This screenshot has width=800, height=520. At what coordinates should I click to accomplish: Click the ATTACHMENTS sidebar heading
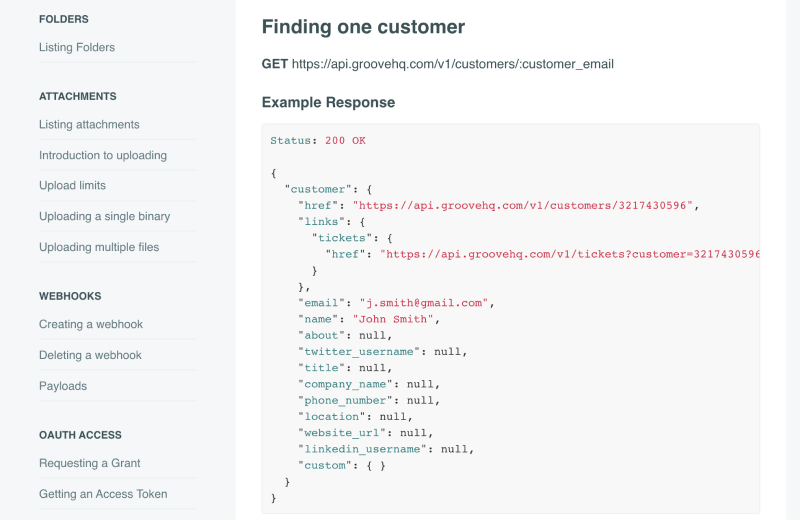click(78, 97)
